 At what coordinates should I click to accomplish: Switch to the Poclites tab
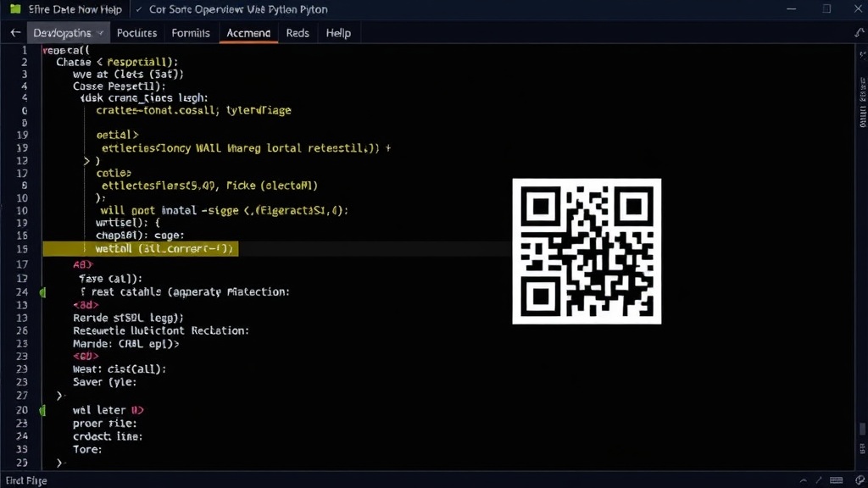coord(136,33)
